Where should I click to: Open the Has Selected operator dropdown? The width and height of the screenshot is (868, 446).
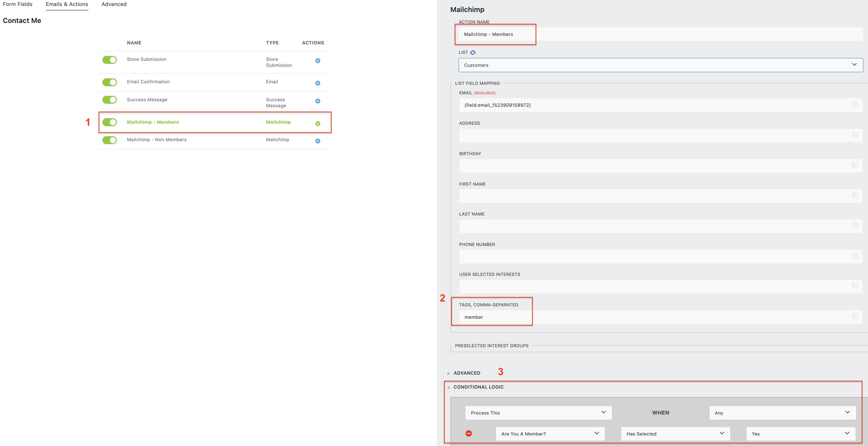tap(674, 434)
